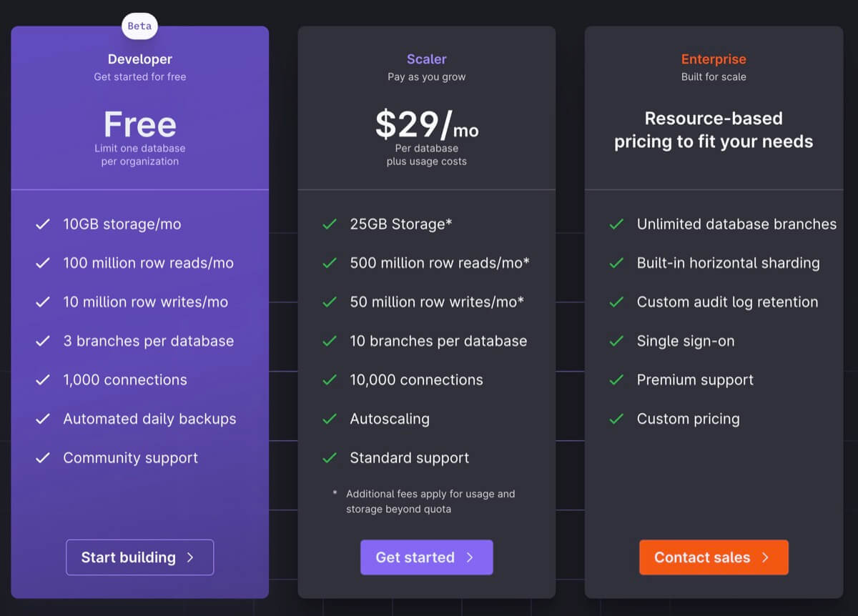The width and height of the screenshot is (858, 616).
Task: Click the $29/mo price text
Action: 427,125
